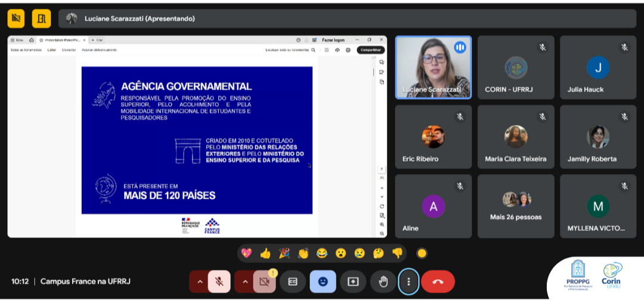Click the 'Compartilhar' button in shared window
644x302 pixels.
[x=370, y=50]
